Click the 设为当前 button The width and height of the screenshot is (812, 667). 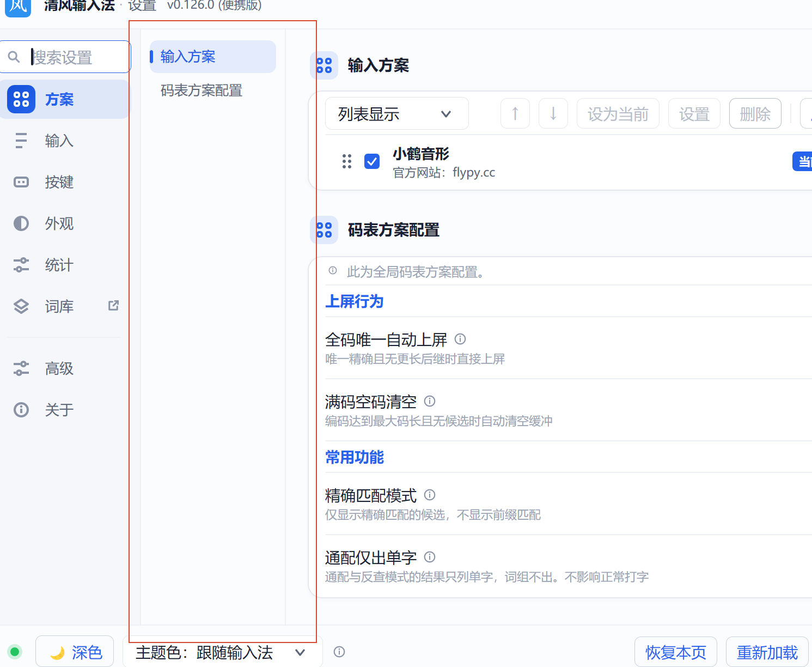coord(618,113)
